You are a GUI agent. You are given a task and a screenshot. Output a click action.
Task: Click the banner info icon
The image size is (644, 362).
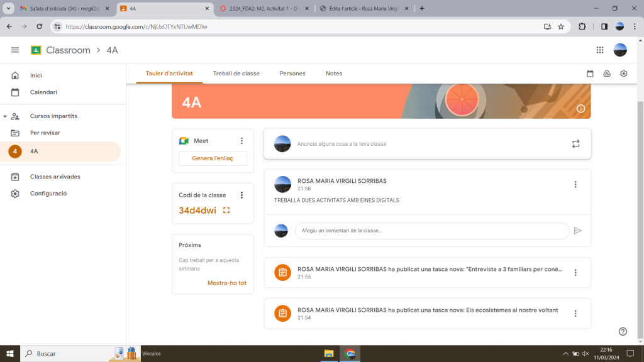(x=580, y=109)
